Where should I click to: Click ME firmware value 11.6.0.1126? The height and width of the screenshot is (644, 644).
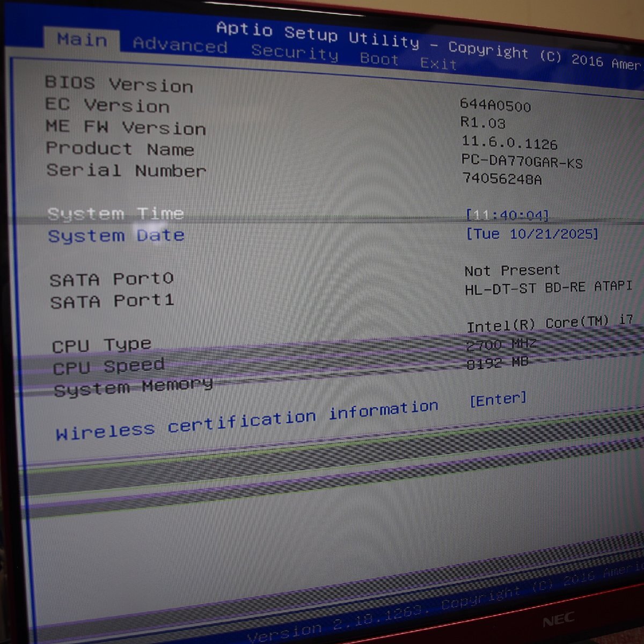coord(509,142)
